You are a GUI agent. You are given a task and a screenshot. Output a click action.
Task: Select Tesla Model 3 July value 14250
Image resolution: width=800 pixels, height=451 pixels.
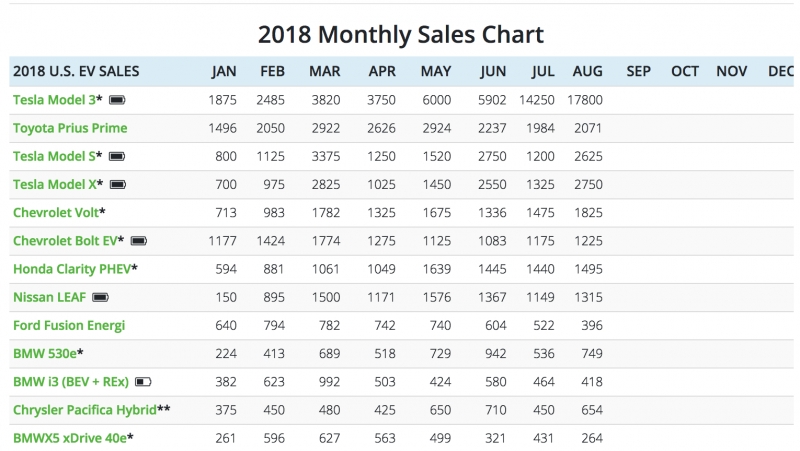537,100
